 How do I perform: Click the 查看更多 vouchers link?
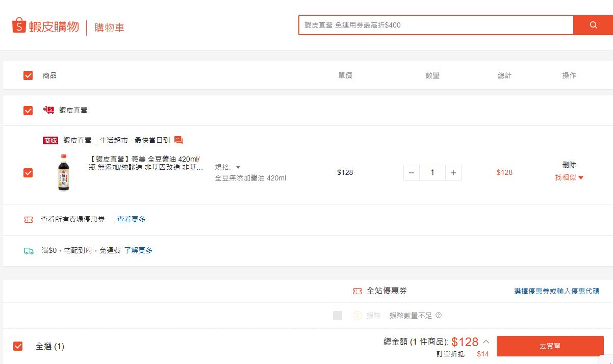[x=132, y=219]
